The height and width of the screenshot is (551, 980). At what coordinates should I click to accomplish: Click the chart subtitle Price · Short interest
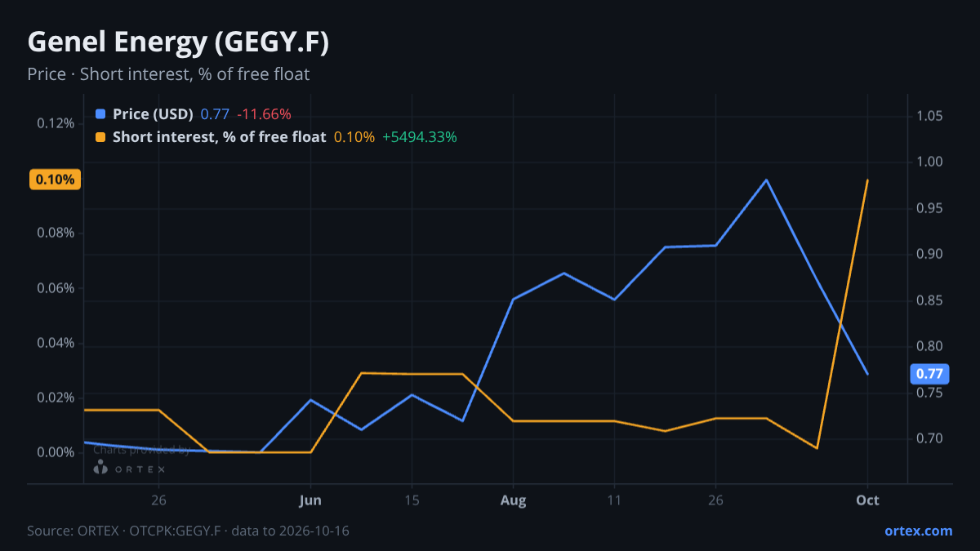tap(168, 74)
